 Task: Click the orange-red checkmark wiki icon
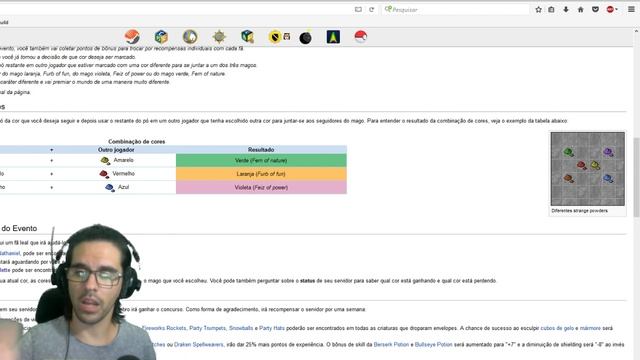(132, 37)
